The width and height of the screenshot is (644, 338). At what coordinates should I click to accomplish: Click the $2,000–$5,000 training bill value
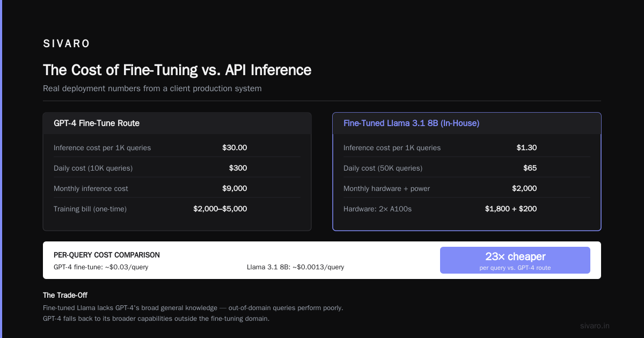point(220,209)
